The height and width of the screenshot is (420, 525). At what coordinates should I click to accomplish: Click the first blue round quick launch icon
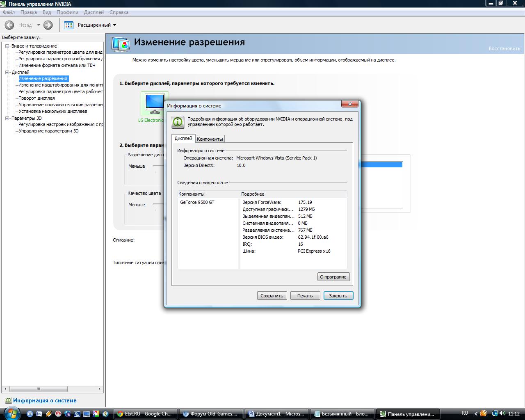pyautogui.click(x=30, y=414)
